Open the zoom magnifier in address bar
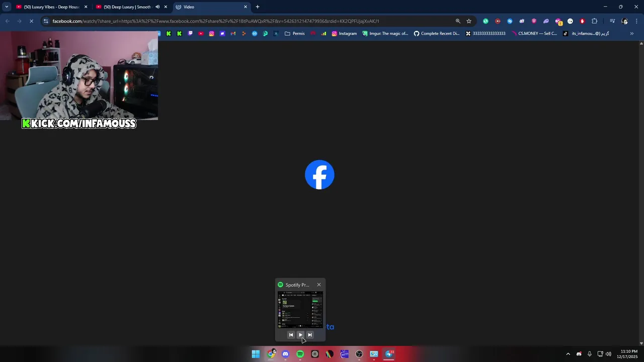This screenshot has width=644, height=362. pyautogui.click(x=458, y=21)
